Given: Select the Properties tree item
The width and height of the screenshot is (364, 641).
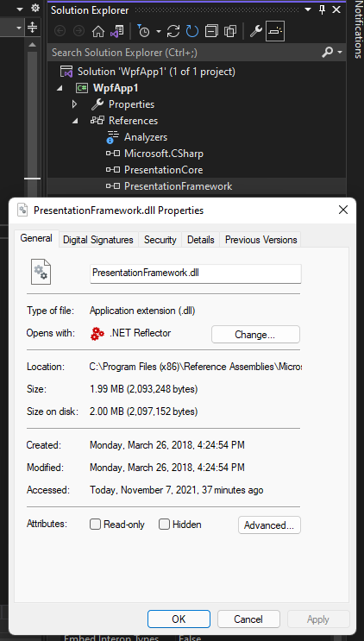Looking at the screenshot, I should [x=131, y=104].
